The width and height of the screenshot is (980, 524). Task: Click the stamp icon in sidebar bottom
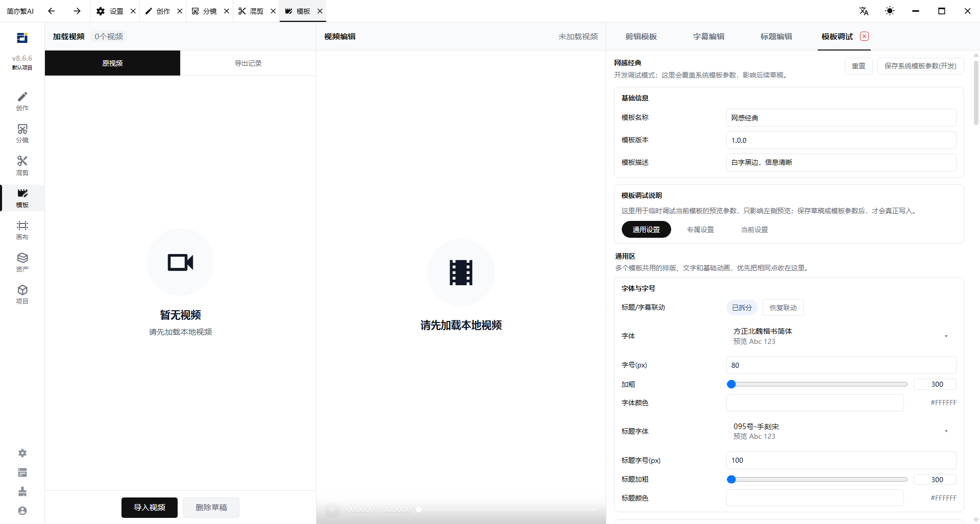point(22,491)
